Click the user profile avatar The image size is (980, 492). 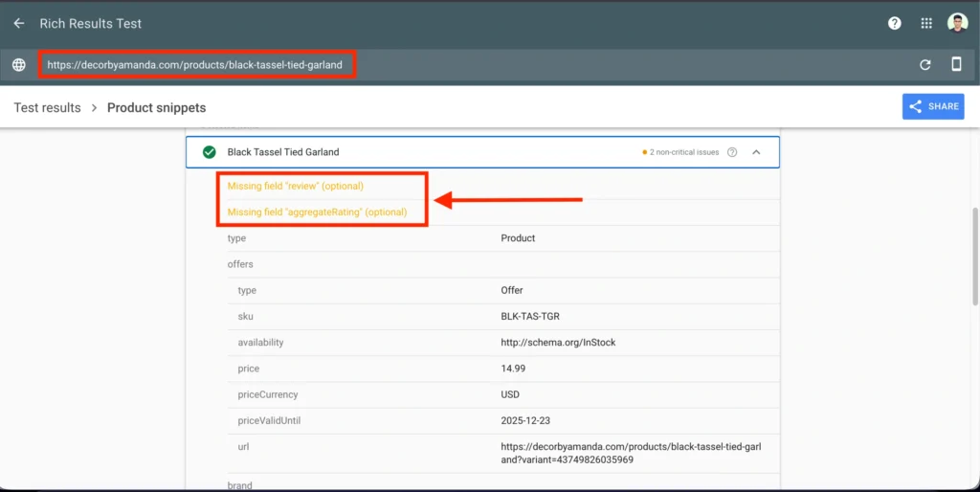point(957,24)
